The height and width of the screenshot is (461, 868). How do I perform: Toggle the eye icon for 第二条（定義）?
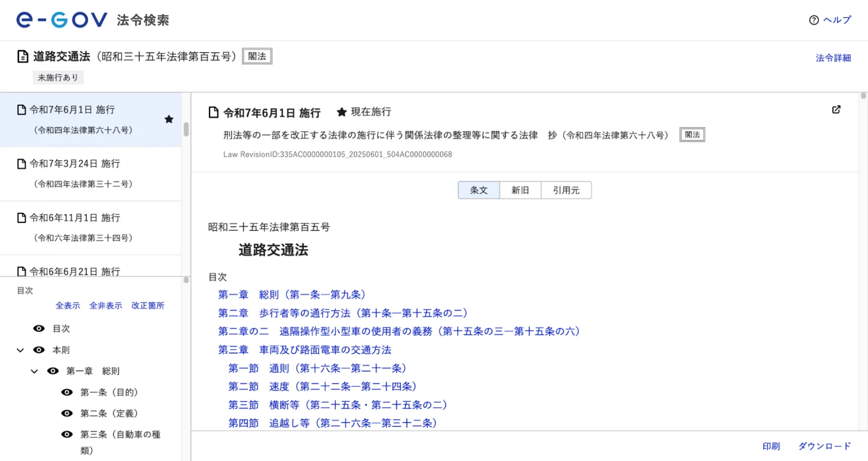pos(67,413)
